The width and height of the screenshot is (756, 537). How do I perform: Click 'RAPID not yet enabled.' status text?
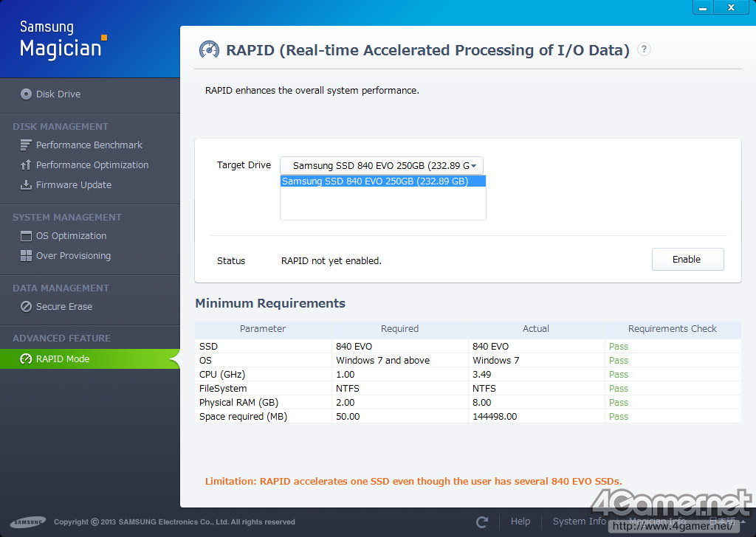pos(331,260)
